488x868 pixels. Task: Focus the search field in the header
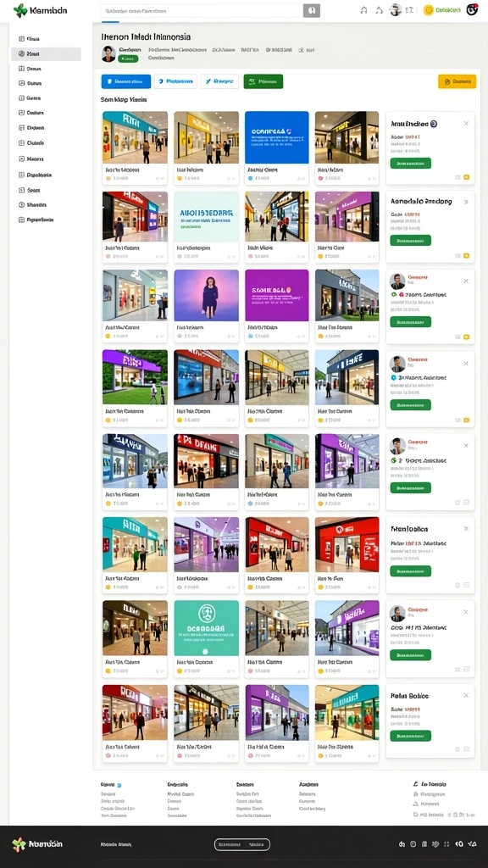(202, 10)
